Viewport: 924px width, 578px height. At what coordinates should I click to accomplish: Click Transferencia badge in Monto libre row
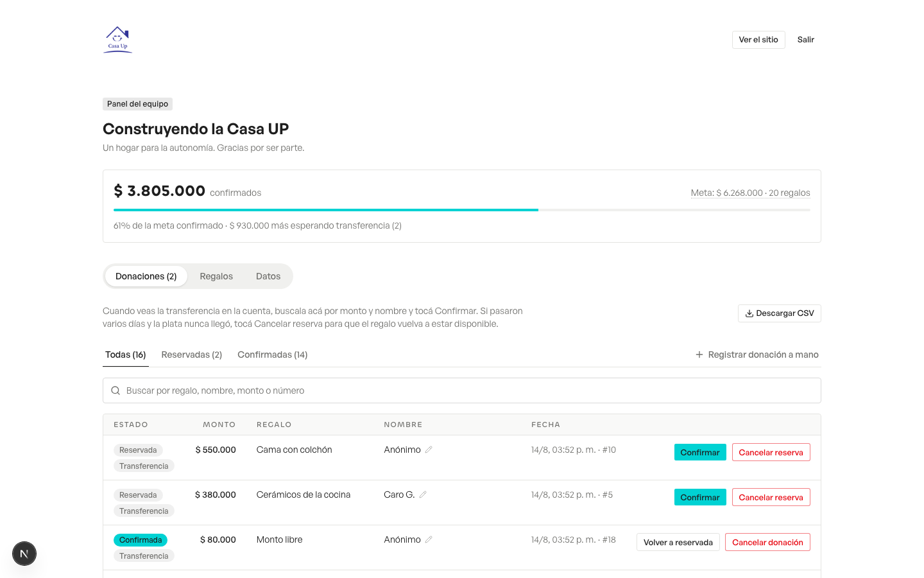144,556
